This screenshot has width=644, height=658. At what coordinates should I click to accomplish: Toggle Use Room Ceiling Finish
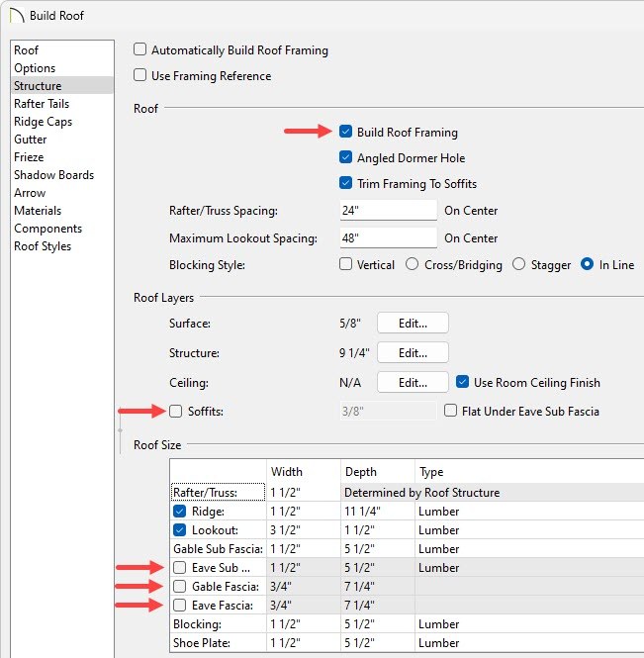click(462, 382)
